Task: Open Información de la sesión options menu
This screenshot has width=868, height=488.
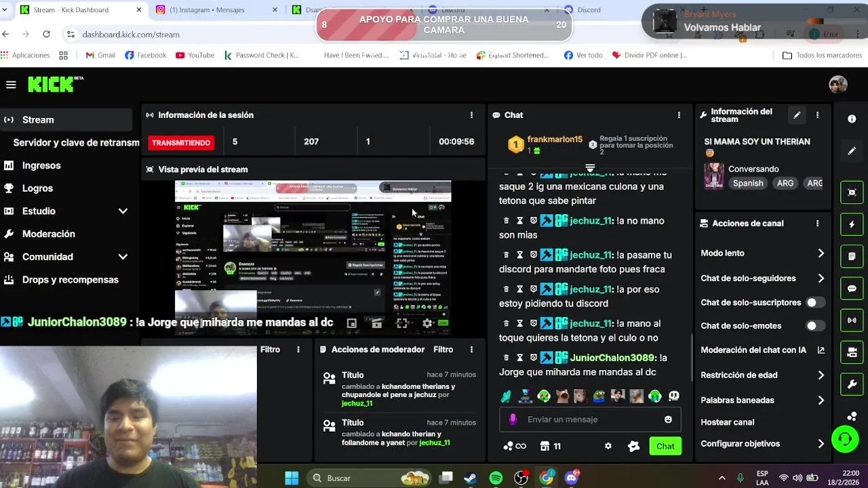Action: click(471, 115)
